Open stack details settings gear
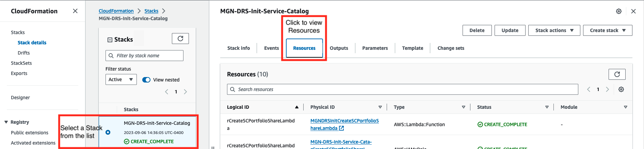The image size is (644, 149). click(619, 11)
